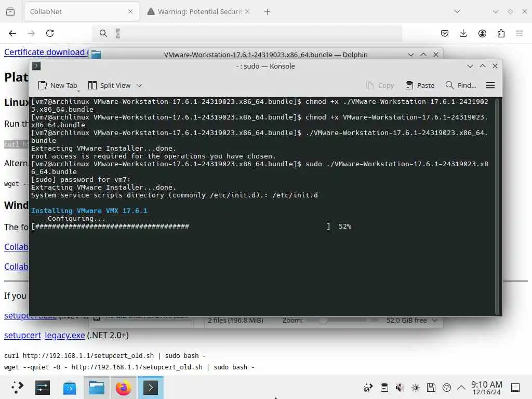Image resolution: width=532 pixels, height=399 pixels.
Task: Click the Konsole terminal icon in title bar
Action: click(x=36, y=66)
